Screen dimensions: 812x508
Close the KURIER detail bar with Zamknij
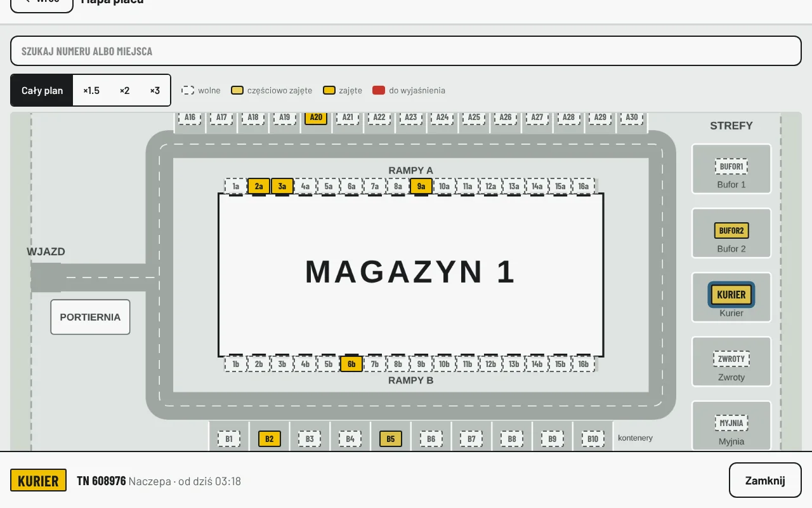coord(765,480)
